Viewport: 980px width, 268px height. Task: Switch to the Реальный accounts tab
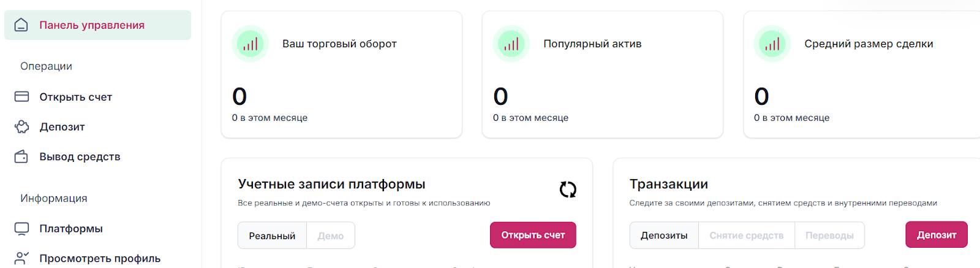tap(272, 235)
